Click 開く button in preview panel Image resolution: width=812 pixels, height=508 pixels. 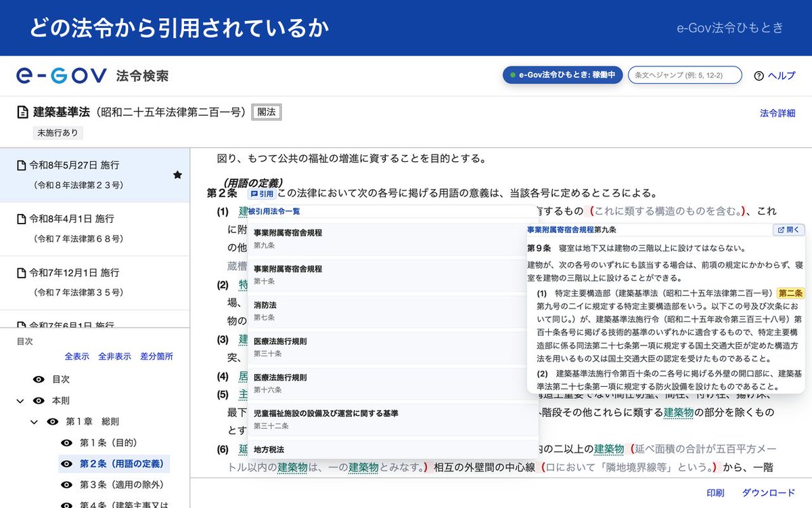coord(789,230)
